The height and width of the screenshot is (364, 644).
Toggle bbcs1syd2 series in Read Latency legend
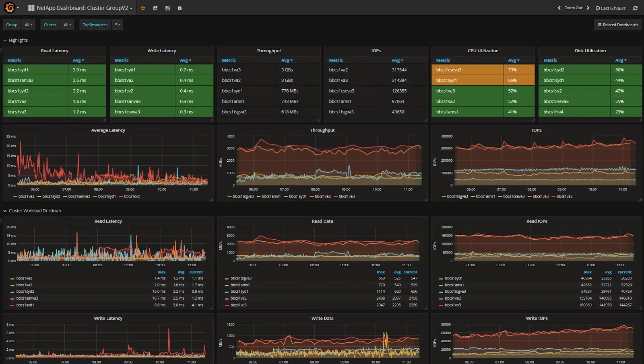[25, 292]
